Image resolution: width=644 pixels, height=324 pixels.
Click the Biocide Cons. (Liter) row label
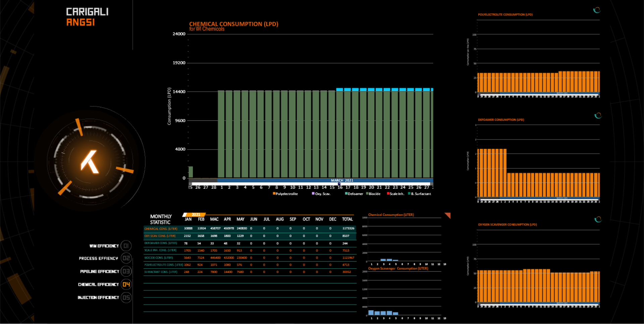tap(159, 258)
